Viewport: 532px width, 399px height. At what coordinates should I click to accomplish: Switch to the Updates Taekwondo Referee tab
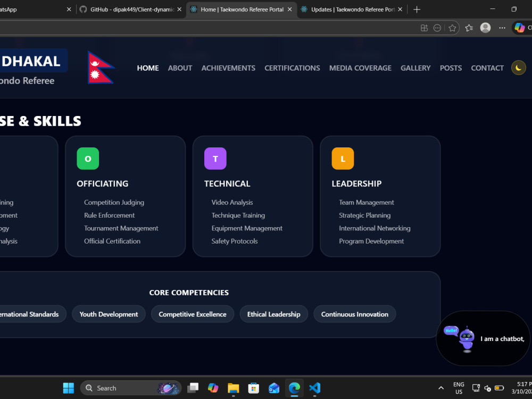[352, 10]
